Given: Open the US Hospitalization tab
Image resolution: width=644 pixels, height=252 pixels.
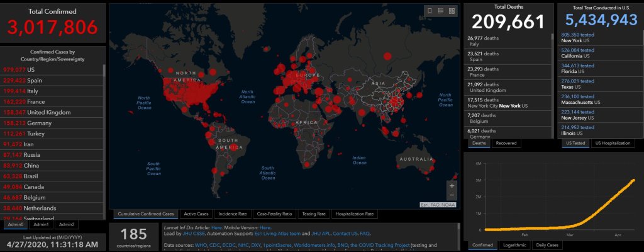Looking at the screenshot, I should [614, 143].
